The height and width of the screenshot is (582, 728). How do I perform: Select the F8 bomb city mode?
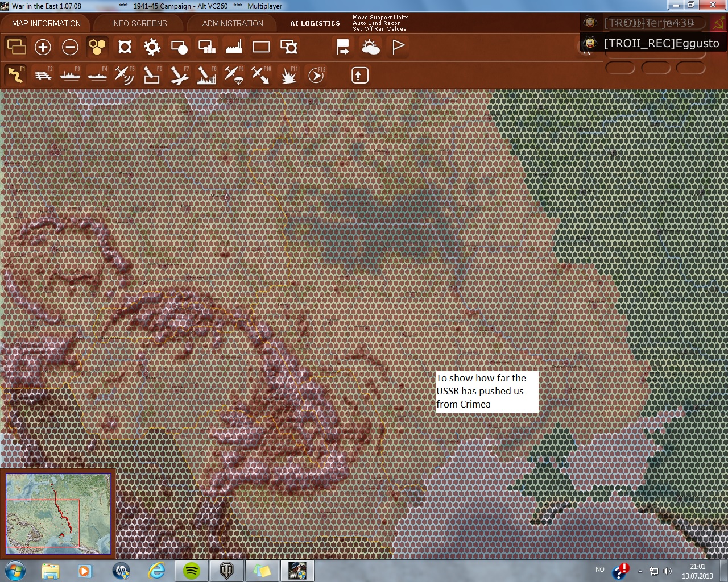click(206, 75)
